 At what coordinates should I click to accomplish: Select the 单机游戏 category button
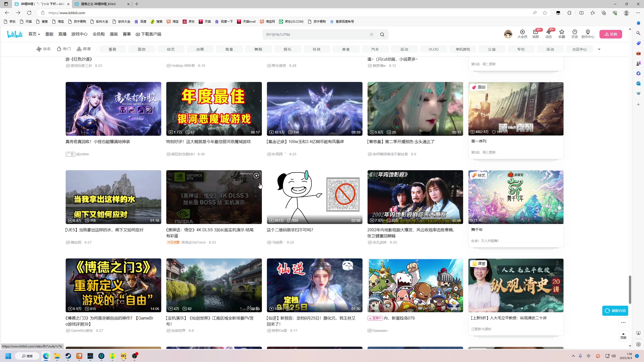[x=463, y=49]
